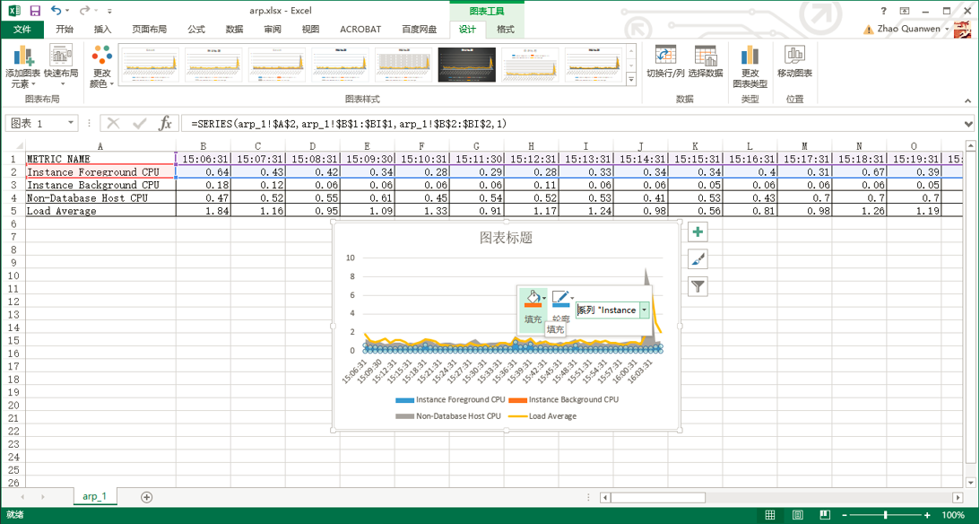
Task: Open the ACROBAT ribbon tab
Action: (360, 30)
